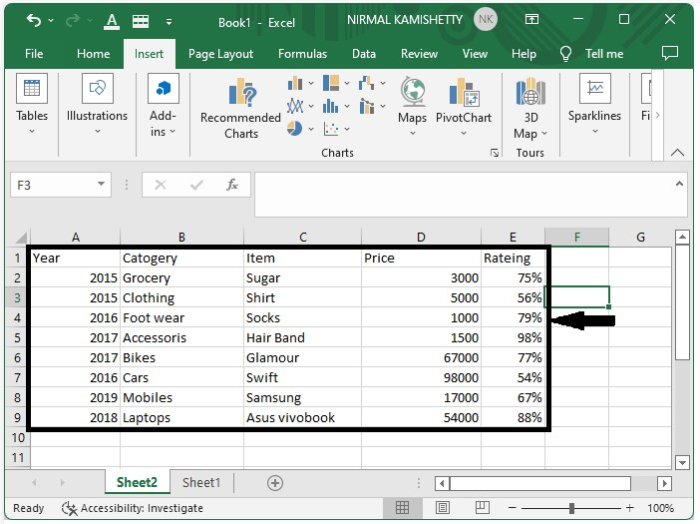Open the Data tab
The image size is (700, 524).
(x=364, y=54)
